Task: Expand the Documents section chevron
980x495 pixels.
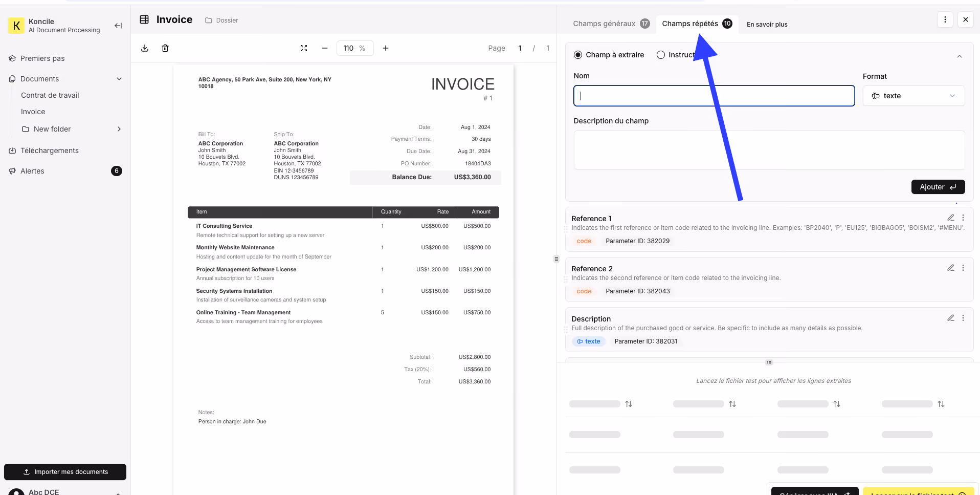Action: (119, 79)
